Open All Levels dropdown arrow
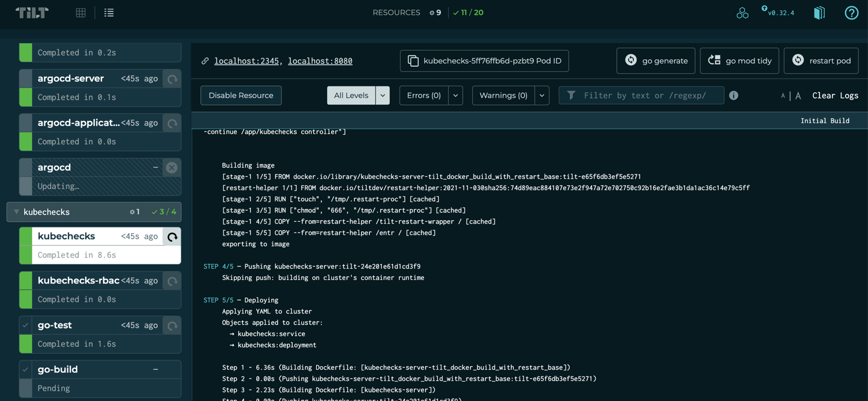868x401 pixels. (x=382, y=95)
